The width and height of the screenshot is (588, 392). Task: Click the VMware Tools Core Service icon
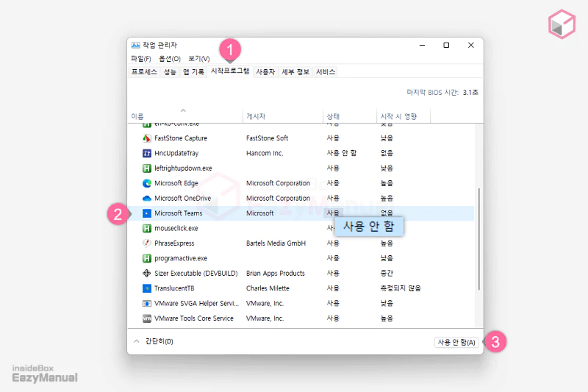[x=146, y=318]
